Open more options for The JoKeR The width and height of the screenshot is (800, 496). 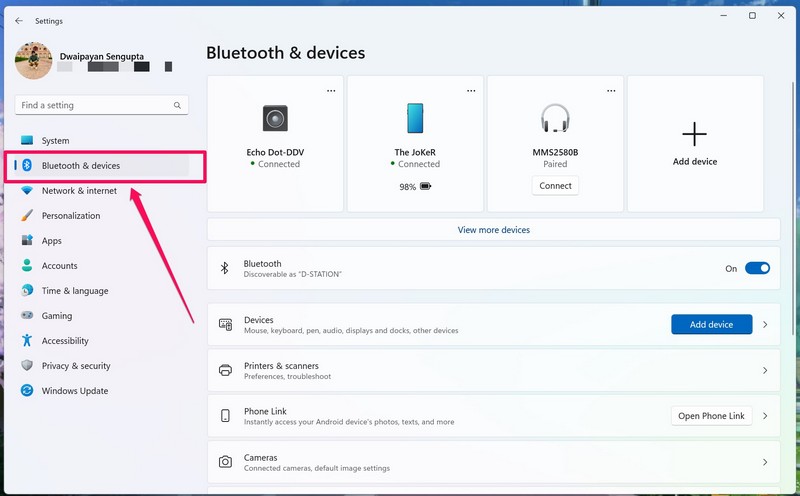click(471, 91)
